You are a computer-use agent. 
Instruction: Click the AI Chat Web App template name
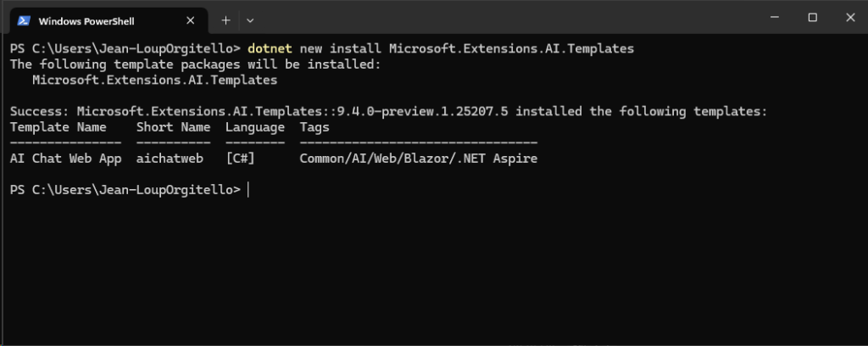coord(66,159)
